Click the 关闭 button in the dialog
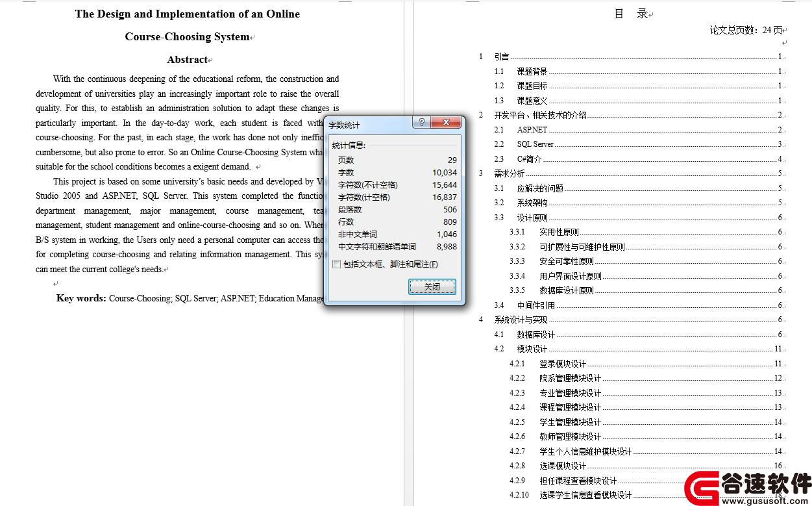 [x=432, y=286]
